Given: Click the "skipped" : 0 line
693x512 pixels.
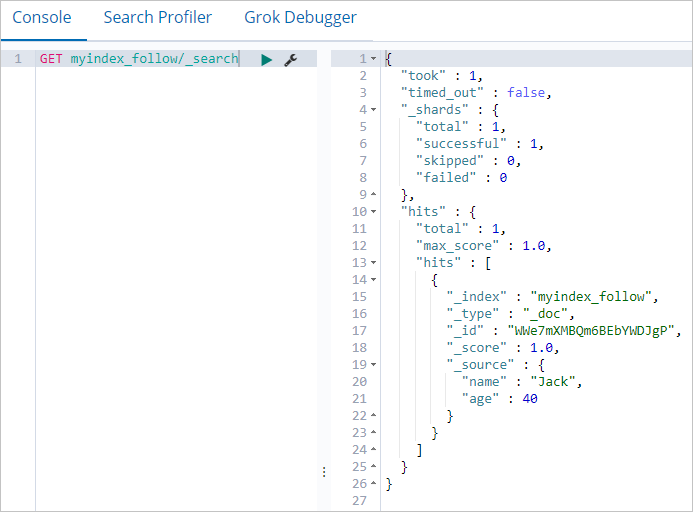Looking at the screenshot, I should point(468,160).
